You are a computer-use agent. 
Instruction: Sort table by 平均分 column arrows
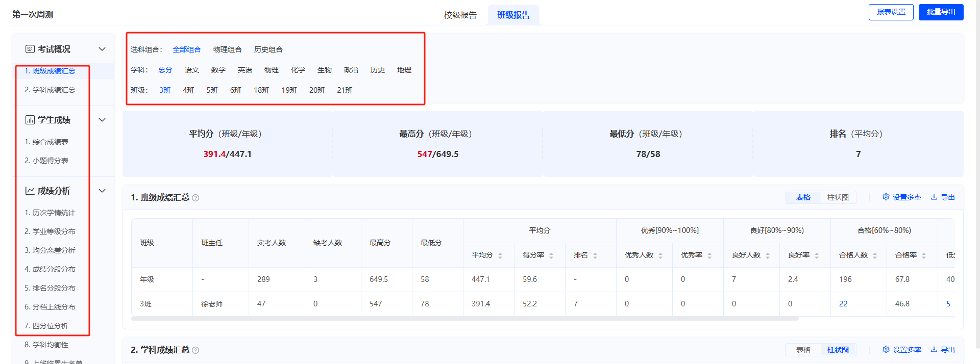[500, 255]
